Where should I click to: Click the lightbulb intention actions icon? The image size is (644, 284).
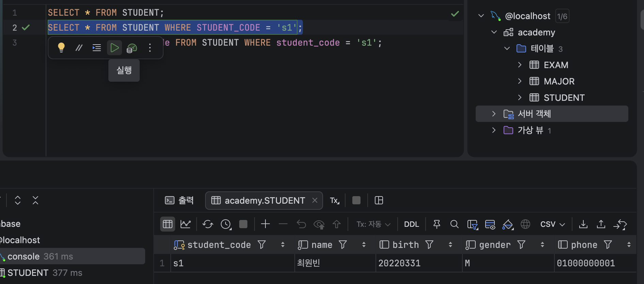point(61,48)
